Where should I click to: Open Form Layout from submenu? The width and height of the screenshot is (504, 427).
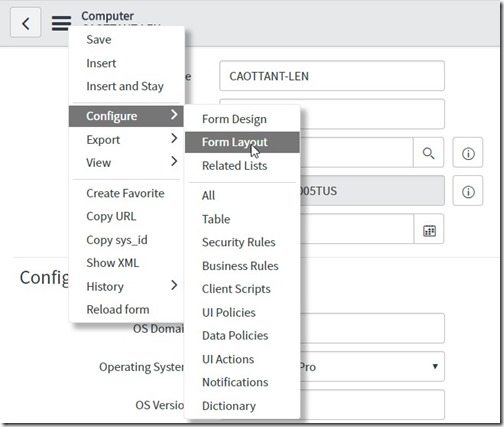tap(242, 142)
